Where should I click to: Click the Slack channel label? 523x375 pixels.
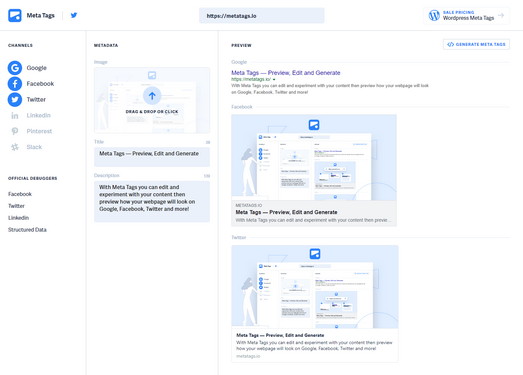[34, 147]
